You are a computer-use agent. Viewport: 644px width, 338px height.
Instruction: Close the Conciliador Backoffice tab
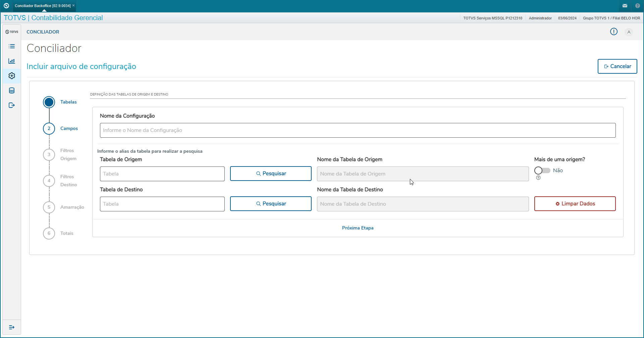(73, 5)
